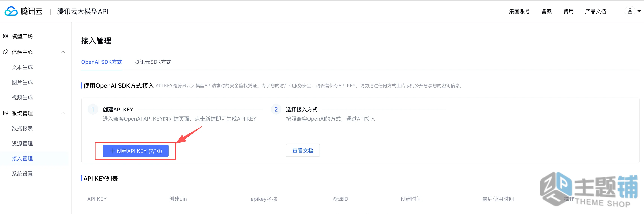This screenshot has width=644, height=214.
Task: Go to 资源管理 page
Action: [x=22, y=143]
